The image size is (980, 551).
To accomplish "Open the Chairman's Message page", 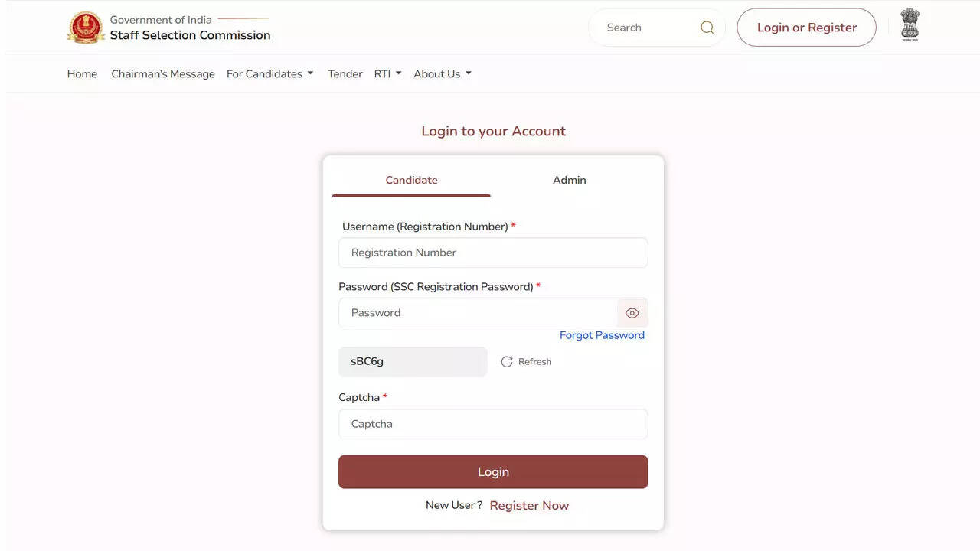I will pos(163,74).
